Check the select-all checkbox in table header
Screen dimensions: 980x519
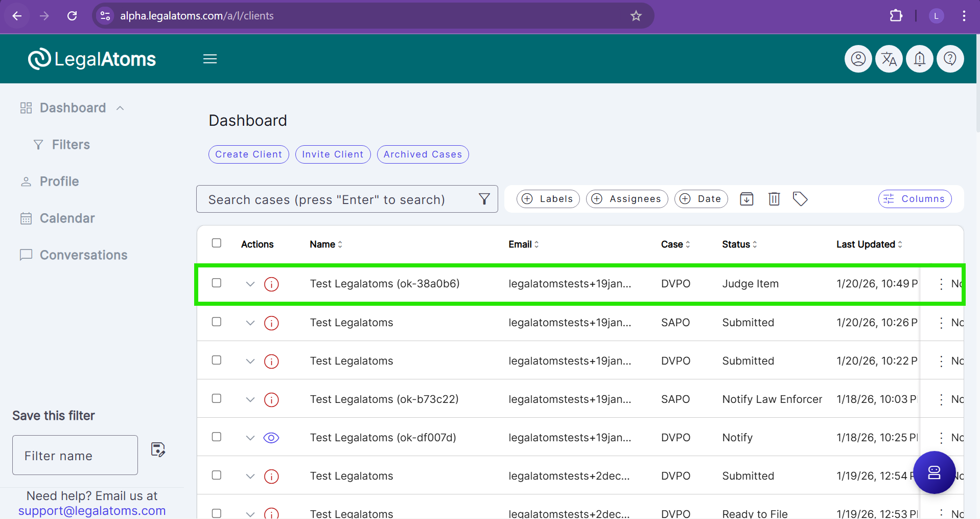click(217, 243)
